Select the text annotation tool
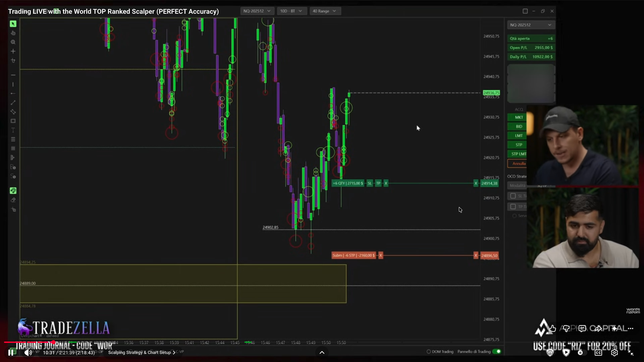This screenshot has height=362, width=644. (13, 130)
